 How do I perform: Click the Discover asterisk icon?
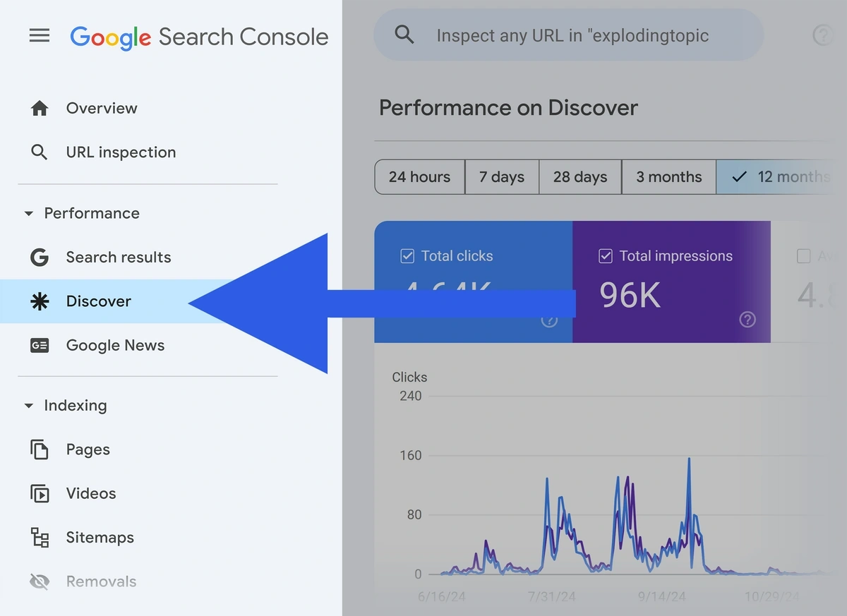tap(40, 301)
